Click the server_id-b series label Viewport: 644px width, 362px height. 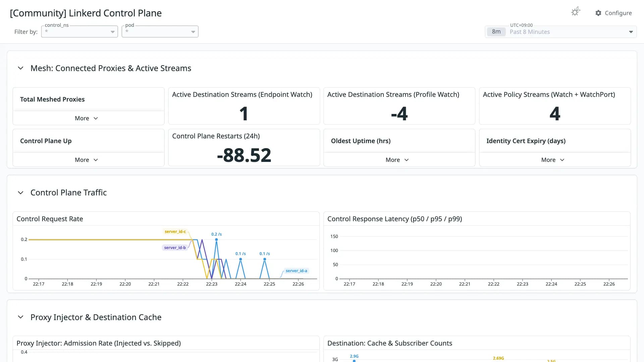click(x=175, y=248)
